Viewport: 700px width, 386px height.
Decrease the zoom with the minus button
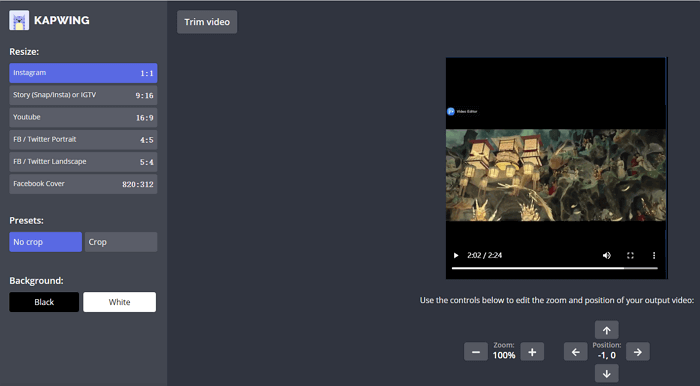476,352
